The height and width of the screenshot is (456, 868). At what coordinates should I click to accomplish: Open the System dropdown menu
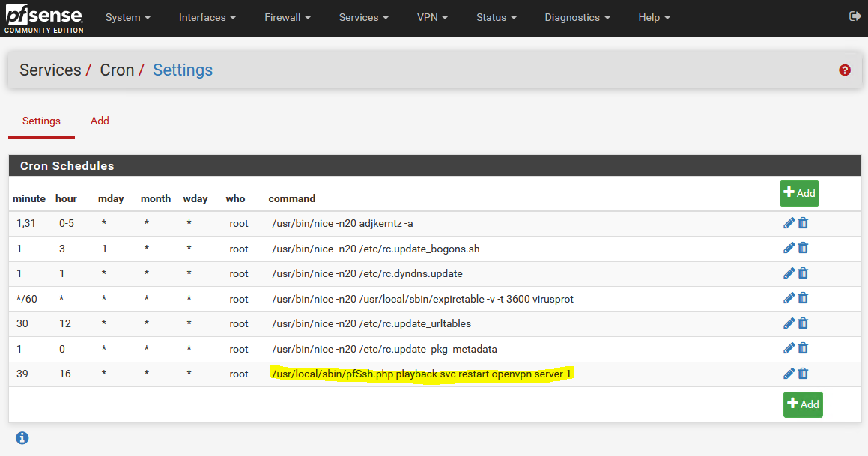[x=127, y=17]
